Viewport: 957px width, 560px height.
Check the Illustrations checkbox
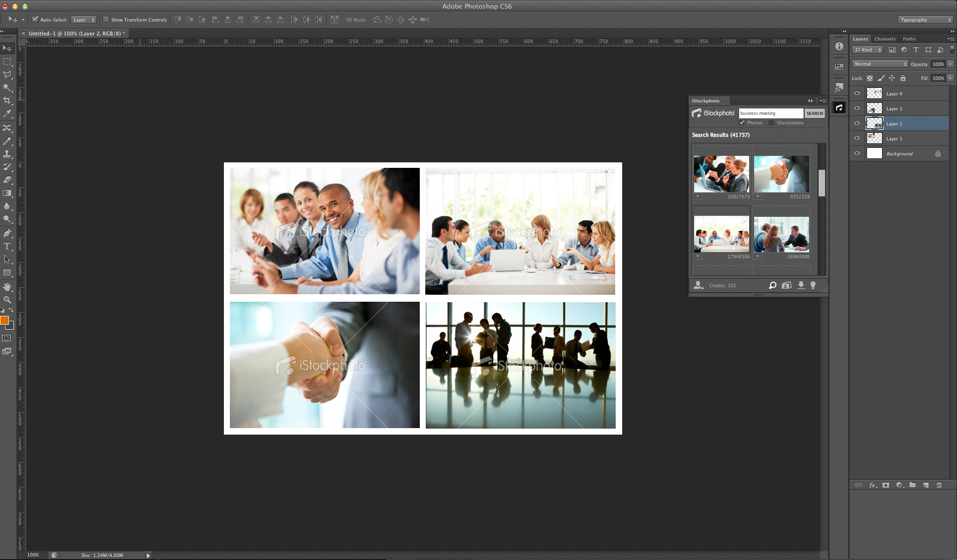coord(772,122)
